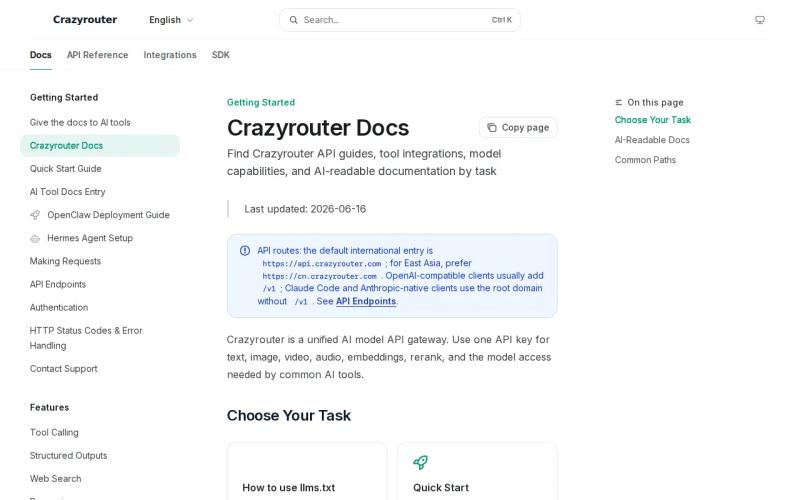
Task: Select Crazyrouter Docs in sidebar
Action: pyautogui.click(x=100, y=145)
